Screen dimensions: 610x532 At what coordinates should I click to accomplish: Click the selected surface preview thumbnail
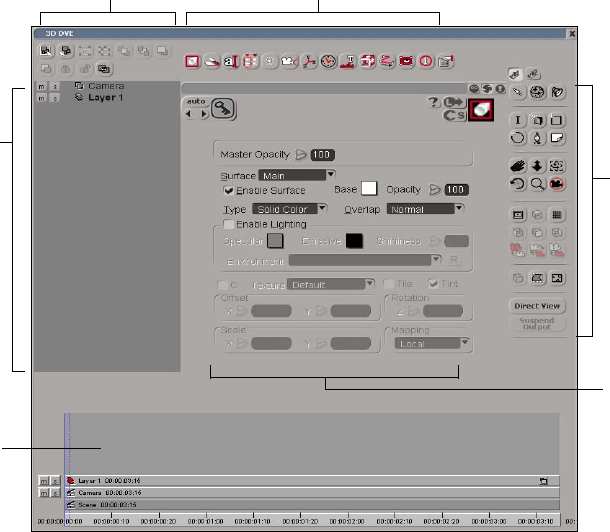[481, 110]
